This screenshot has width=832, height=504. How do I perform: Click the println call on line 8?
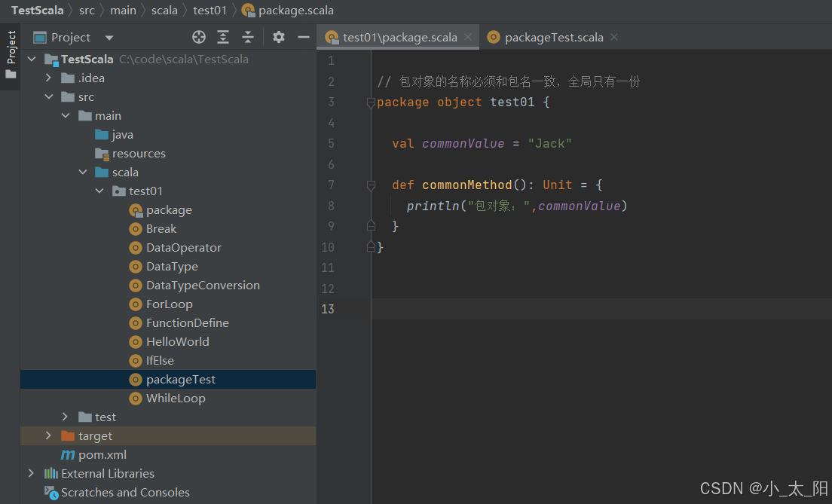(x=433, y=206)
